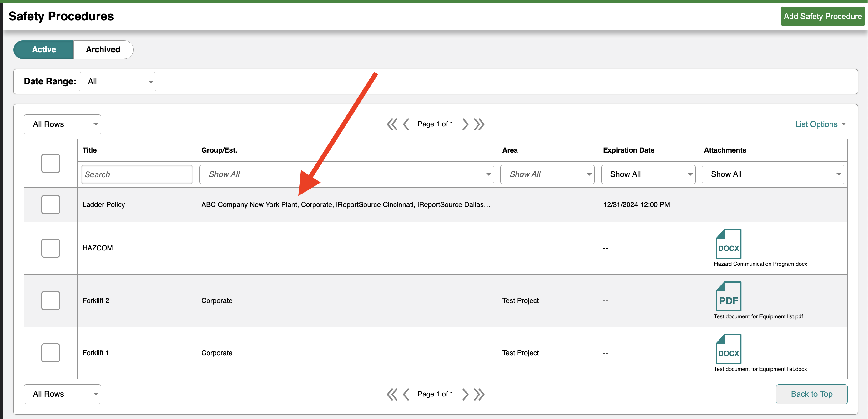Open the Group/Est. Show All filter
Image resolution: width=868 pixels, height=419 pixels.
[346, 174]
